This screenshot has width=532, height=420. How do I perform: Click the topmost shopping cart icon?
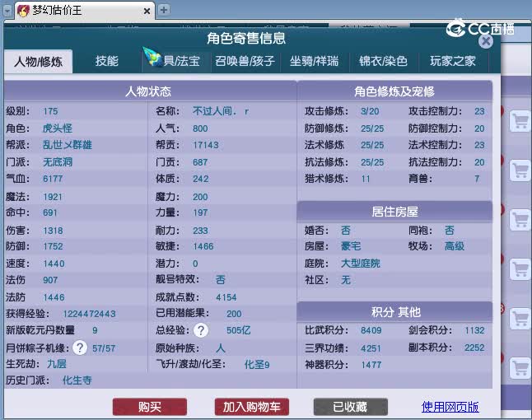coord(520,121)
